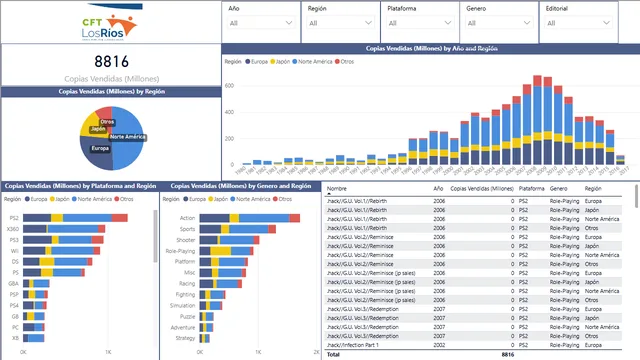Click Otros legend in yearly chart

pos(344,62)
